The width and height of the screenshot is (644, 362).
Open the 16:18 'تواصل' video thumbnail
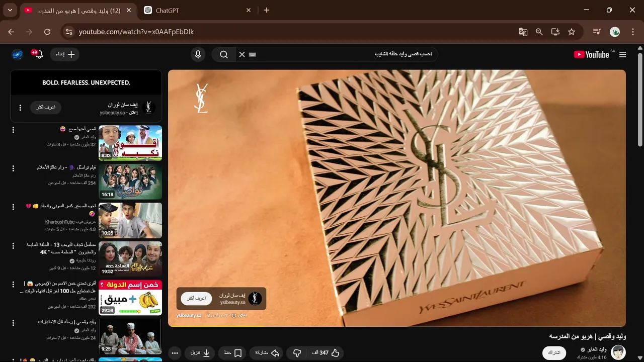pos(130,182)
